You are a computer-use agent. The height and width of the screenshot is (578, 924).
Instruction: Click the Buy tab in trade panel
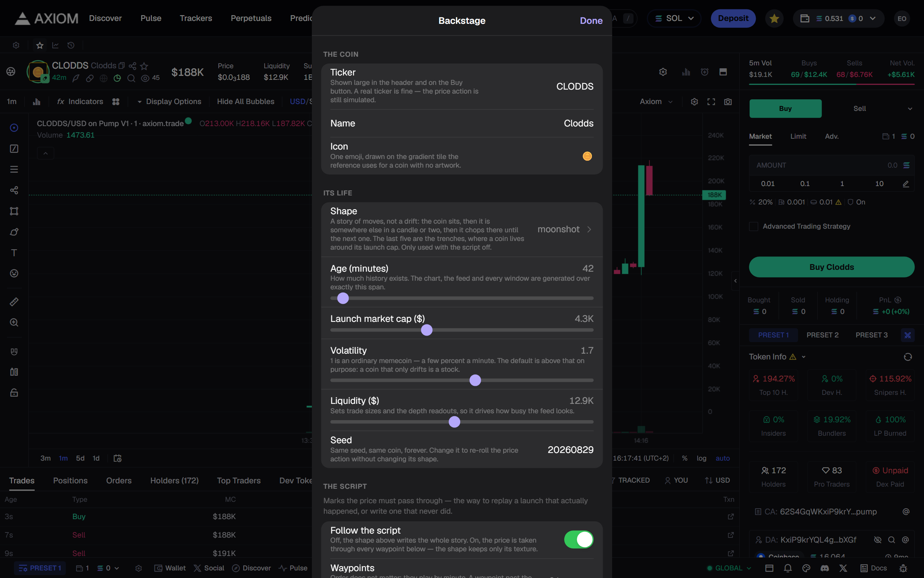click(785, 109)
